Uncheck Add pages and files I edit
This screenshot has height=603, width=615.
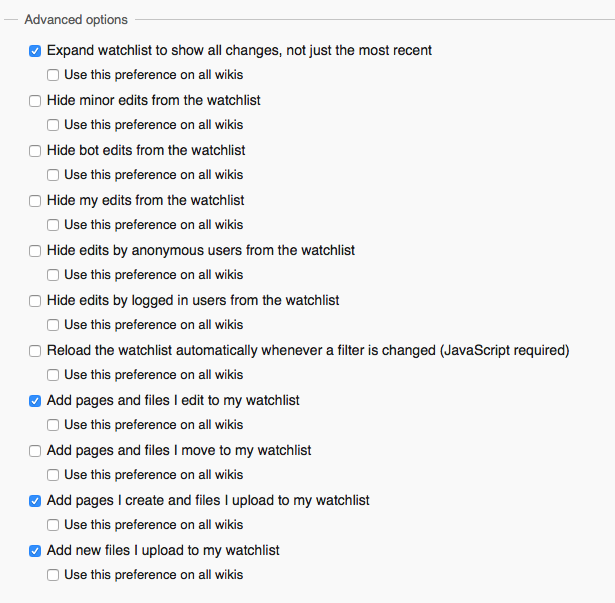tap(35, 401)
